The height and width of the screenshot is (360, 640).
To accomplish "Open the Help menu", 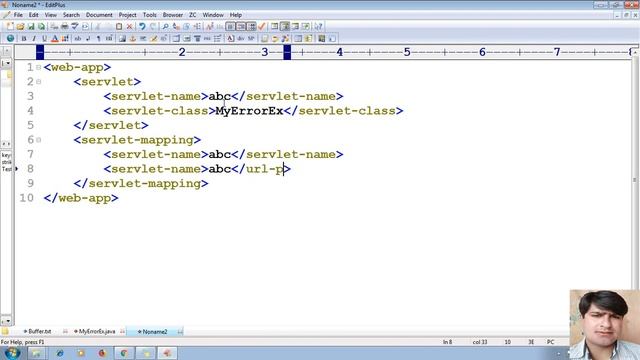I will [236, 15].
